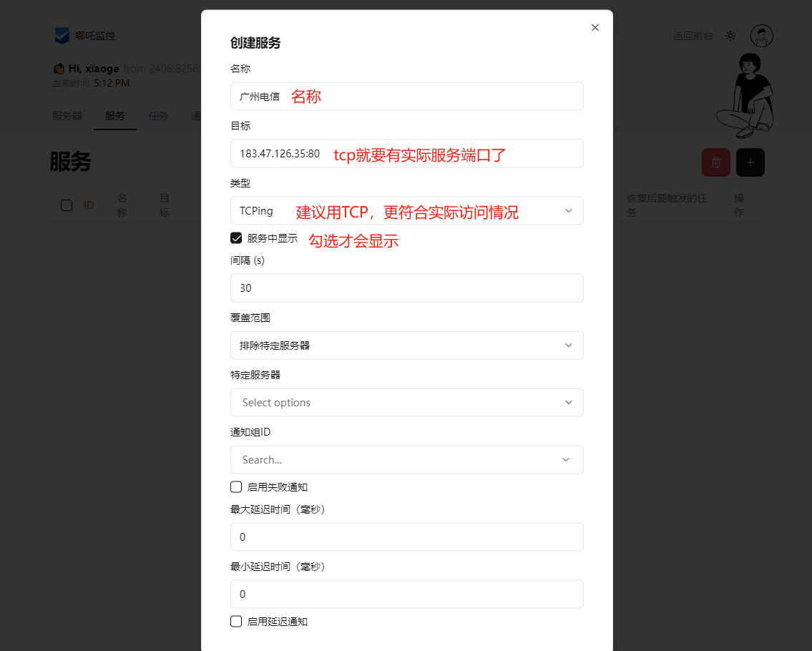Click the return to frontend link
Image resolution: width=812 pixels, height=651 pixels.
pos(693,36)
